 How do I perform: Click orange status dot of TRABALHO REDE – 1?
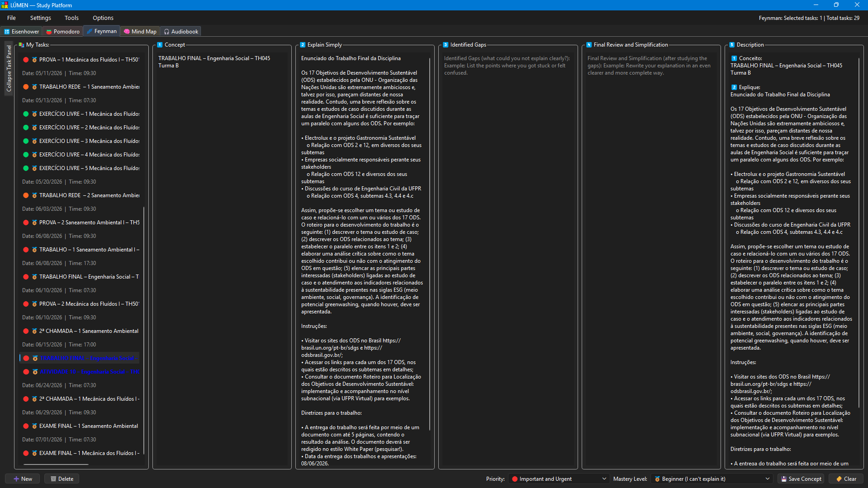point(26,87)
